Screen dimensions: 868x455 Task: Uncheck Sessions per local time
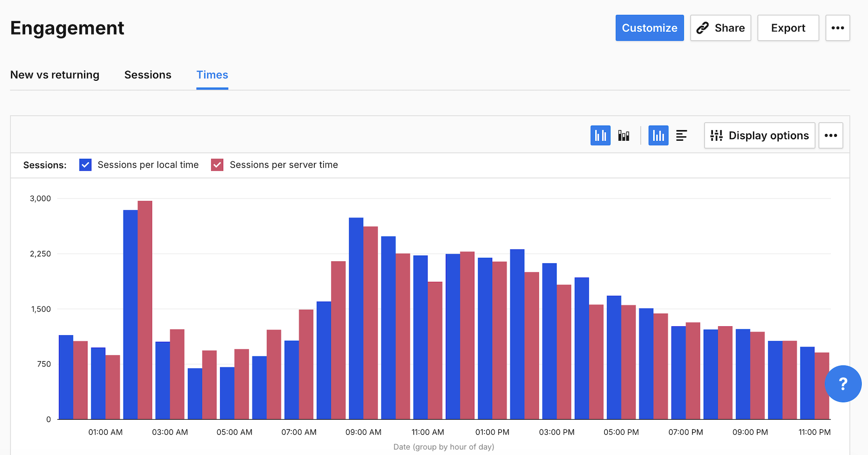click(85, 165)
